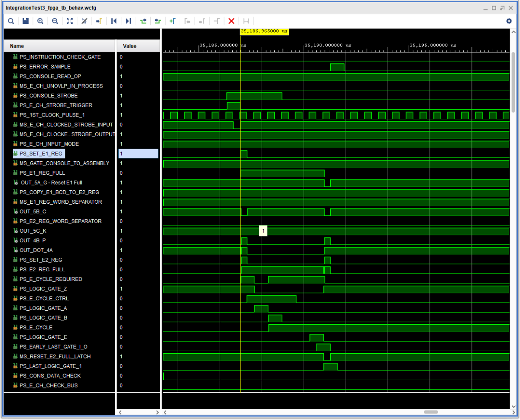Click the Go to Previous Transition icon
Screen dimensions: 520x420
[x=143, y=21]
